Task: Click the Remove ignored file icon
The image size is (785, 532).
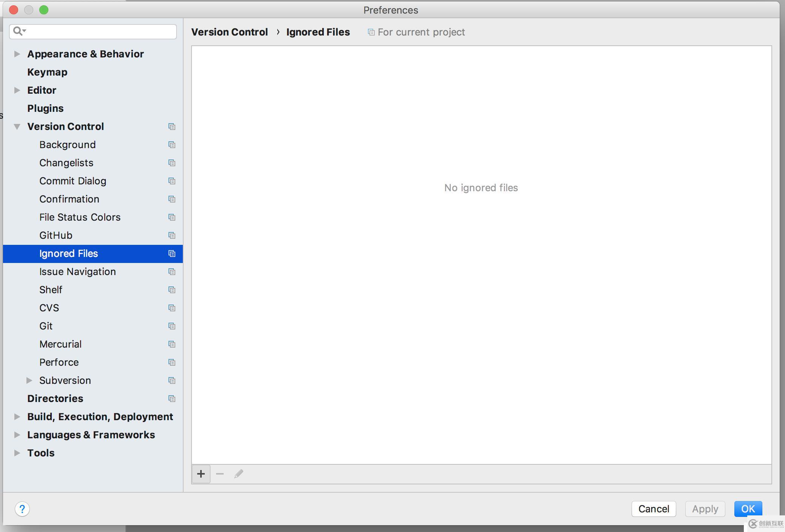Action: [219, 473]
